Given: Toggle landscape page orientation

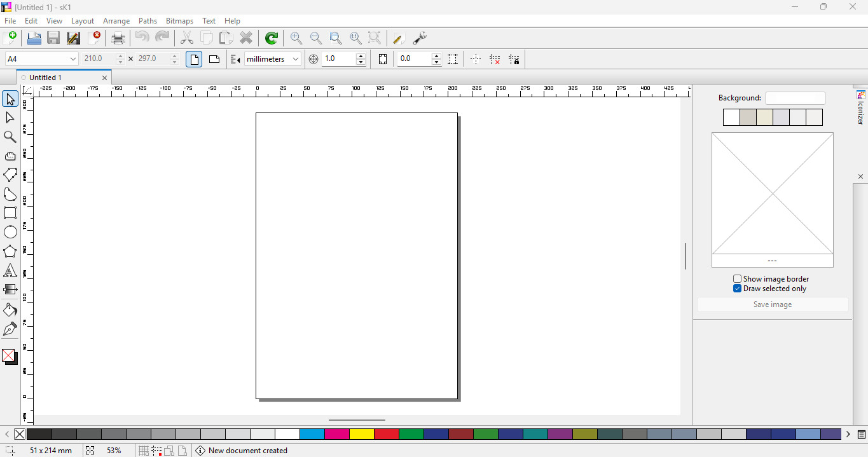Looking at the screenshot, I should [x=214, y=59].
